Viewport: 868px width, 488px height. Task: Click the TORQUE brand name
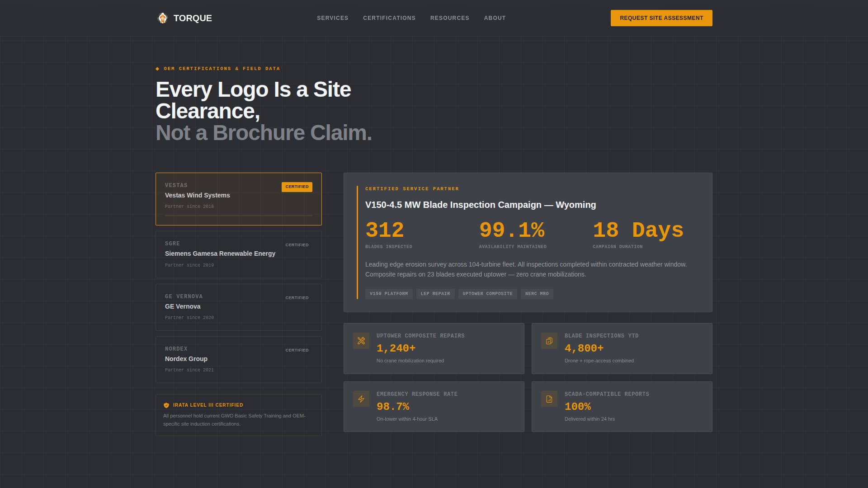193,18
